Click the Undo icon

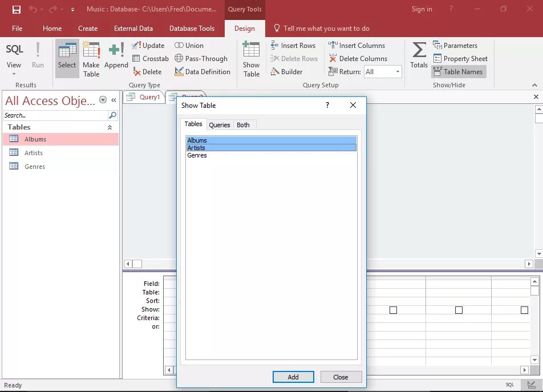coord(33,9)
